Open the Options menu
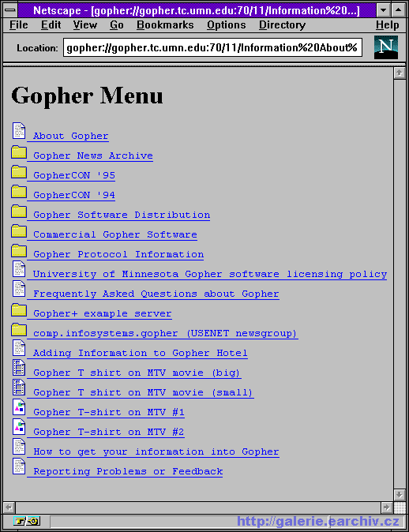 pyautogui.click(x=227, y=24)
